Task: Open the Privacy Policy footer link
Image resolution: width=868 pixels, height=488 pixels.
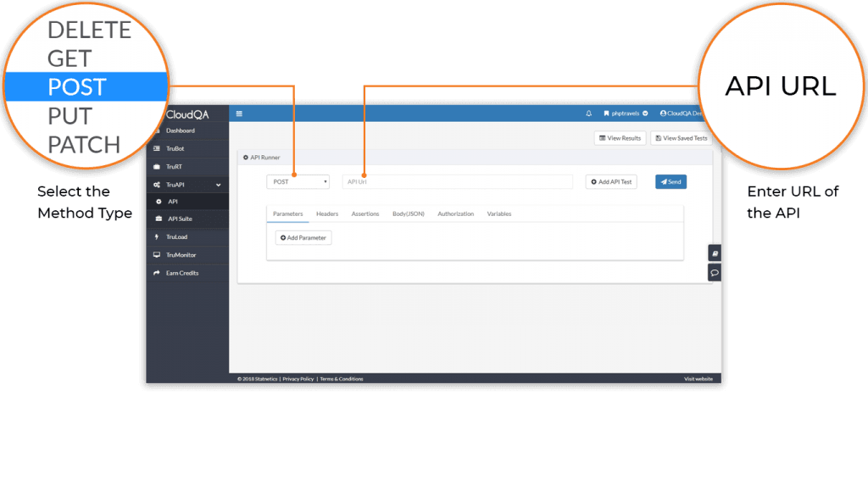Action: (x=298, y=379)
